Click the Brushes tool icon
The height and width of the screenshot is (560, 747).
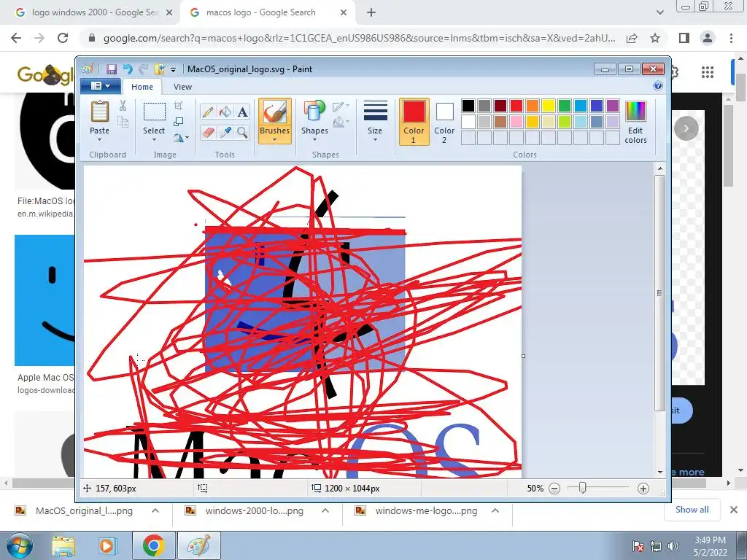274,112
